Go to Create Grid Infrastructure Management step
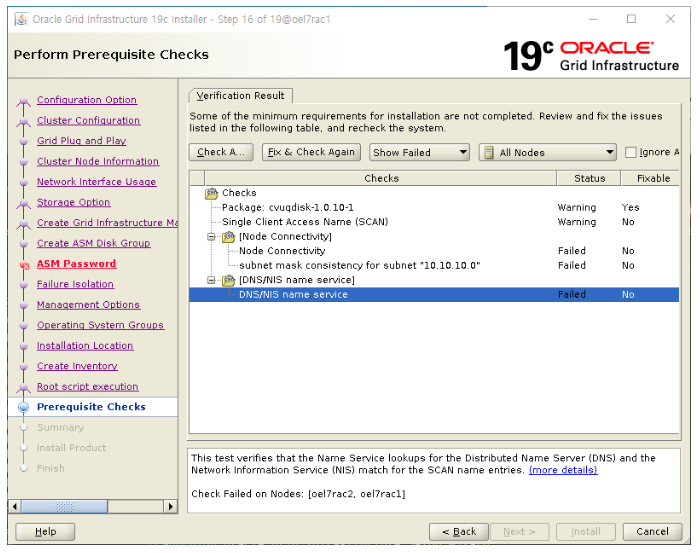Screen dimensions: 700x553 coord(107,223)
